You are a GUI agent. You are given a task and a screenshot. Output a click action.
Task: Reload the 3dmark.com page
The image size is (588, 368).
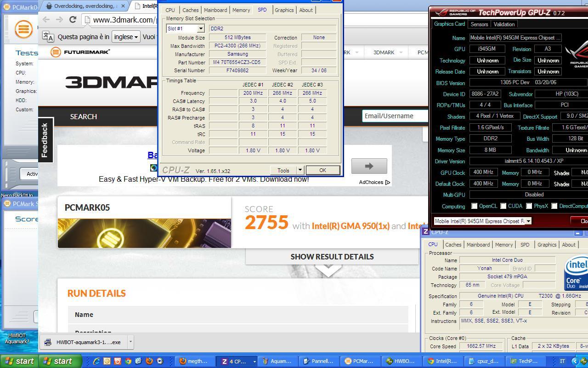click(73, 19)
